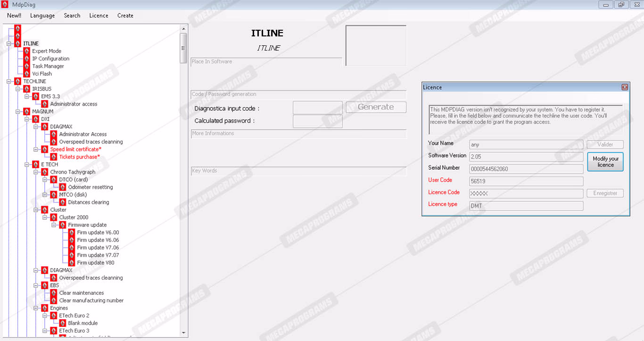Click the Enregistrer button
This screenshot has width=644, height=341.
coord(605,193)
